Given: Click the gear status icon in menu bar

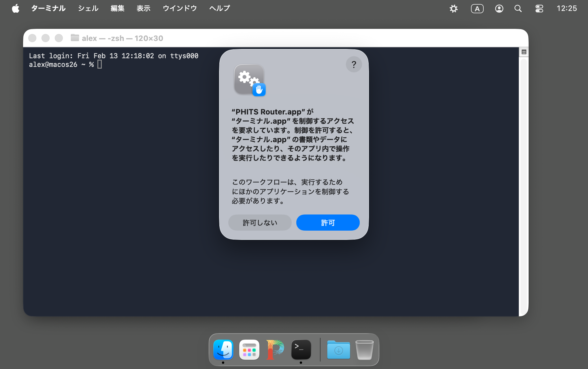Looking at the screenshot, I should [454, 9].
